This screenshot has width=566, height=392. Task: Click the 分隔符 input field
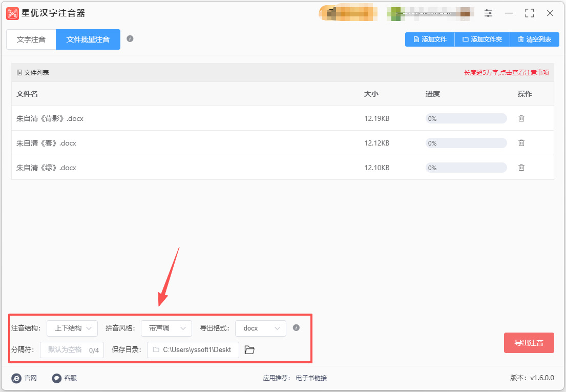pyautogui.click(x=72, y=350)
